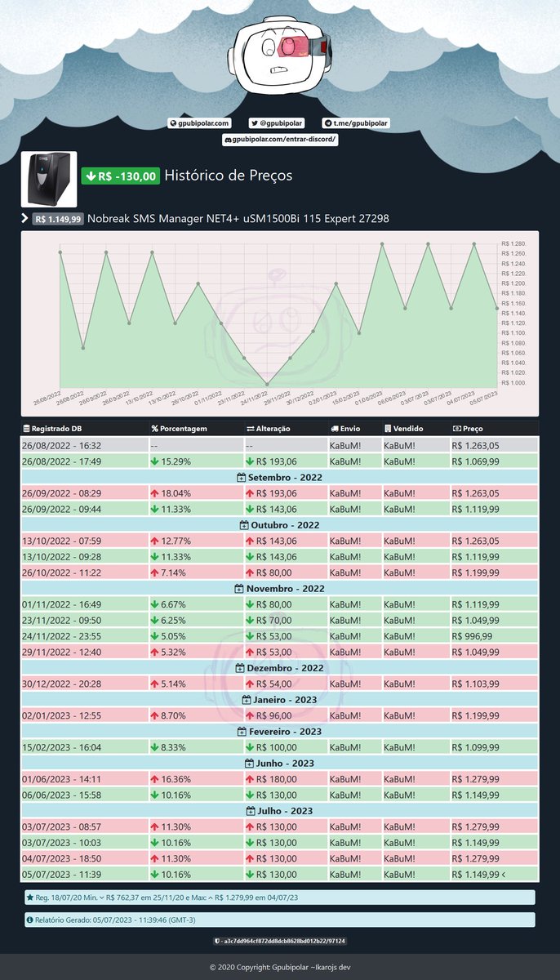Click the truck icon in Envio header
Image resolution: width=560 pixels, height=980 pixels.
tap(335, 428)
